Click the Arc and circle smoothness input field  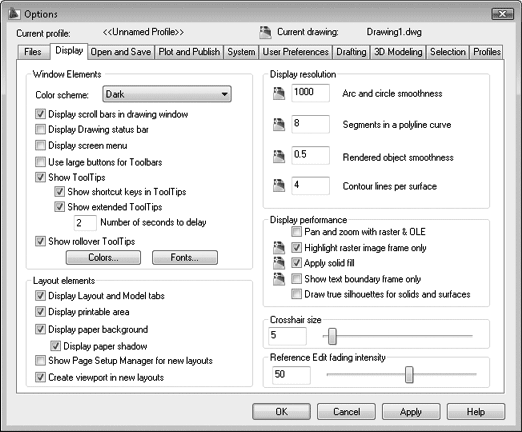[x=310, y=93]
